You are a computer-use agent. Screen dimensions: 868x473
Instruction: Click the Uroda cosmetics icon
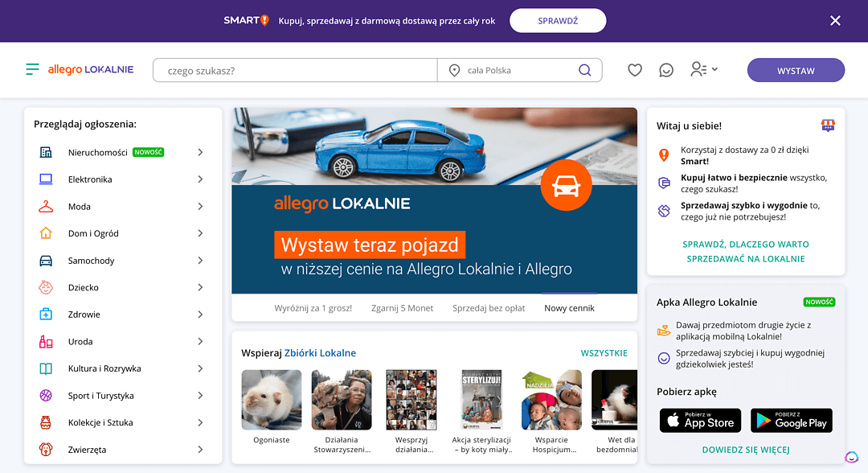click(x=46, y=341)
